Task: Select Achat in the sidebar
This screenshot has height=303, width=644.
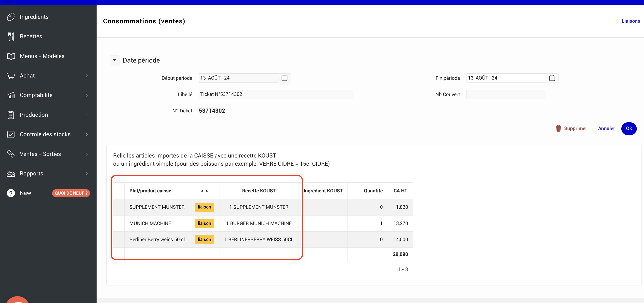Action: coord(48,76)
